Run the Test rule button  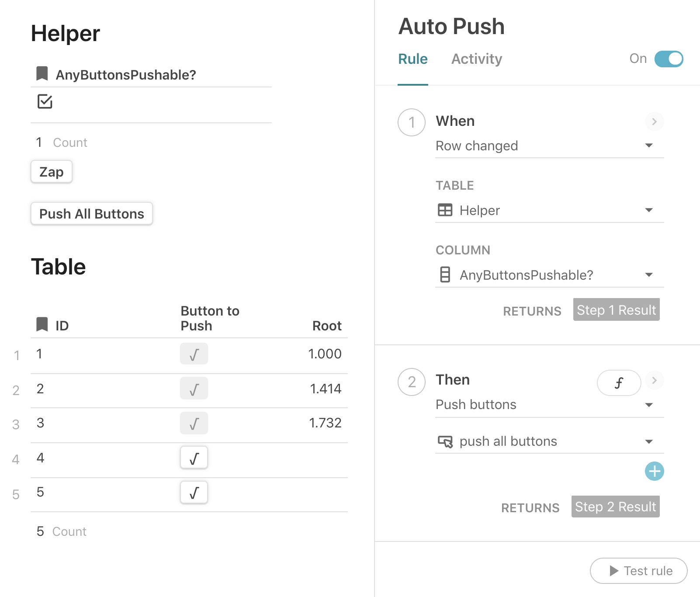point(638,571)
